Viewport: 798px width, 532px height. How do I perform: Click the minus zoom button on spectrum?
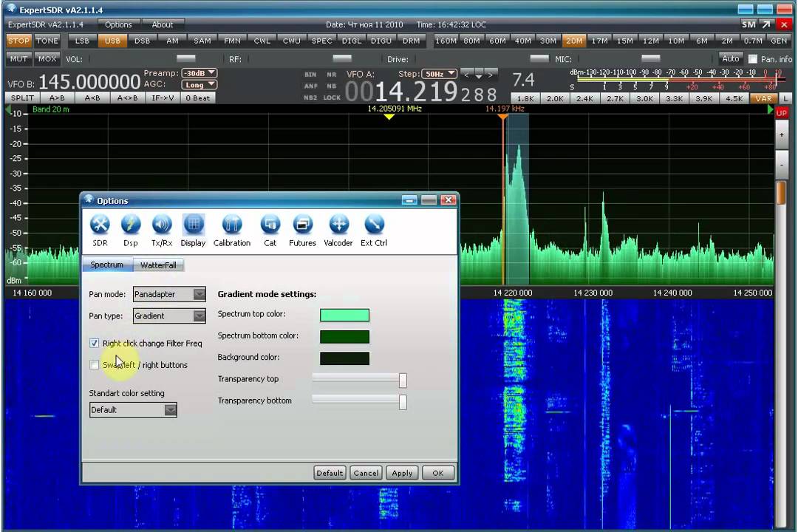click(781, 165)
